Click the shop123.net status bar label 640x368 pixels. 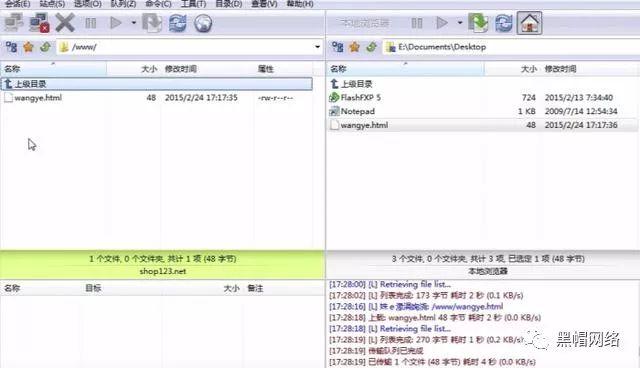[162, 271]
